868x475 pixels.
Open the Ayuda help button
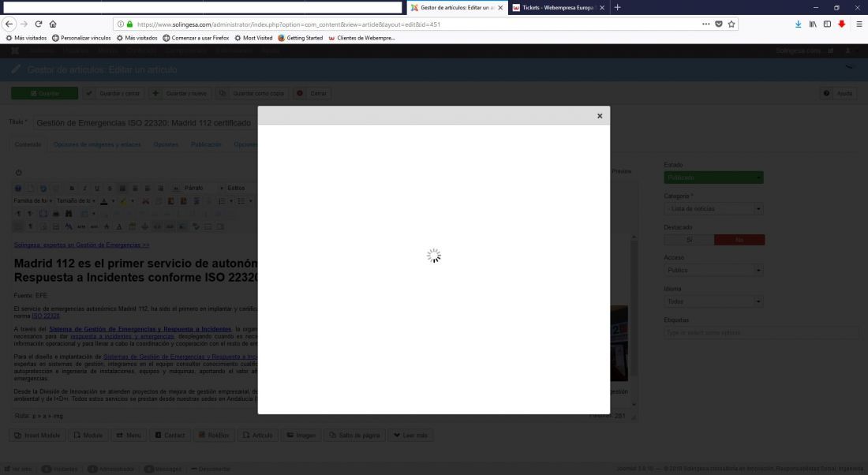(839, 93)
